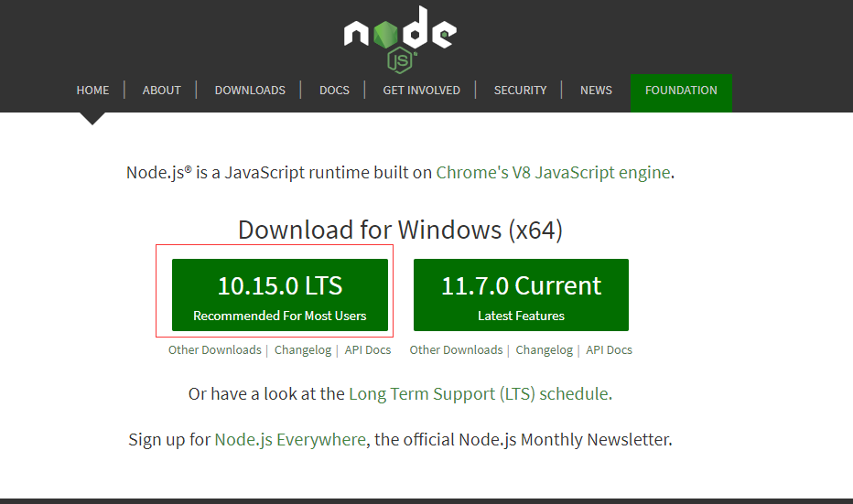Download 10.15.0 LTS version
Image resolution: width=853 pixels, height=504 pixels.
pos(280,295)
